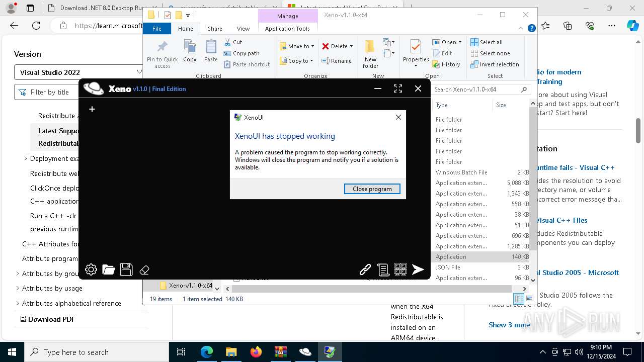Open Firefox from the Windows taskbar
This screenshot has width=644, height=362.
coord(256,352)
